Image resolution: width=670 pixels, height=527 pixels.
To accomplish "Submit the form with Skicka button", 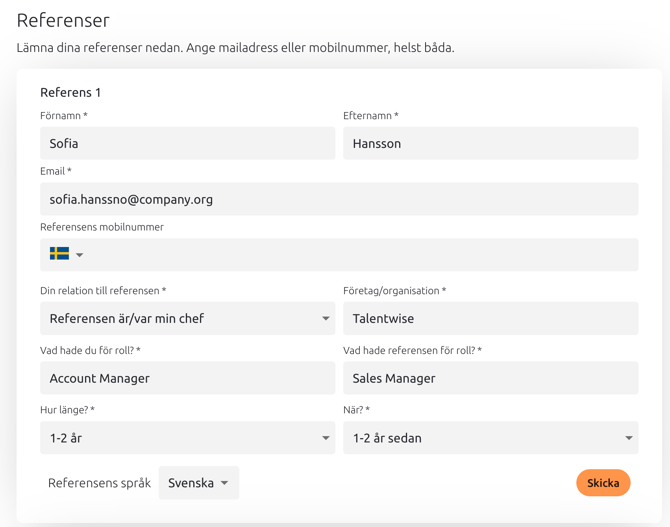I will point(603,483).
